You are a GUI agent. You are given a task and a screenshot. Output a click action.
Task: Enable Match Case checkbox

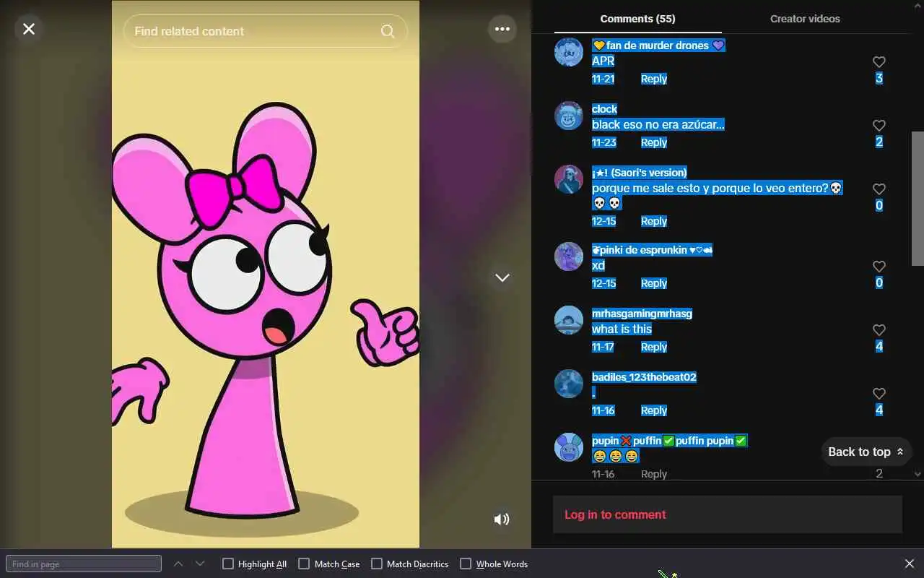304,564
